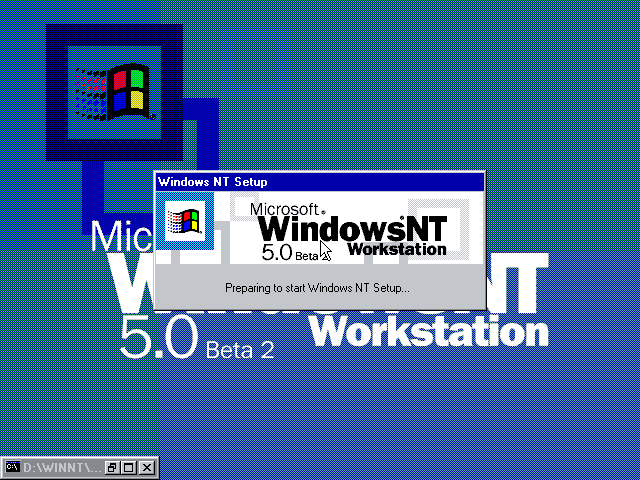Restore the minimized D:\WINNT window
Viewport: 640px width, 480px height.
click(111, 467)
